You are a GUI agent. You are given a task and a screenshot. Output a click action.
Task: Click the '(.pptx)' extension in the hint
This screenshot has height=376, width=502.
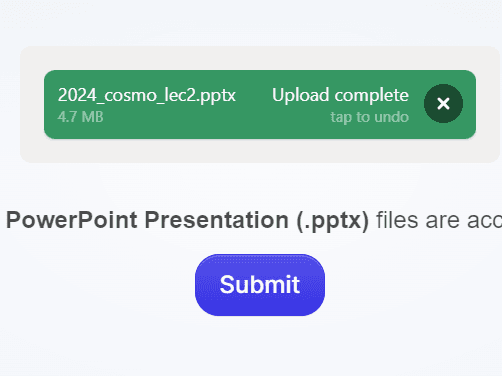pos(333,221)
